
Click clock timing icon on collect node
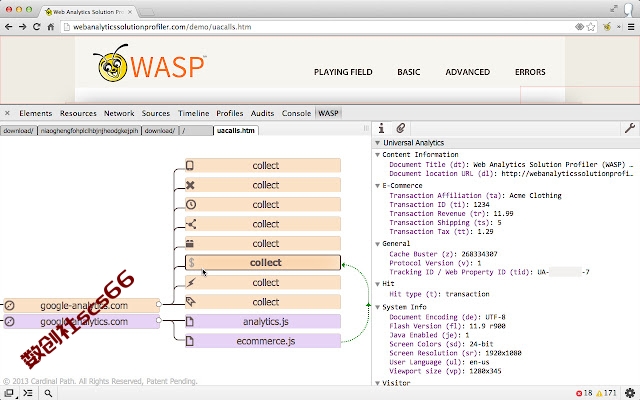(191, 204)
